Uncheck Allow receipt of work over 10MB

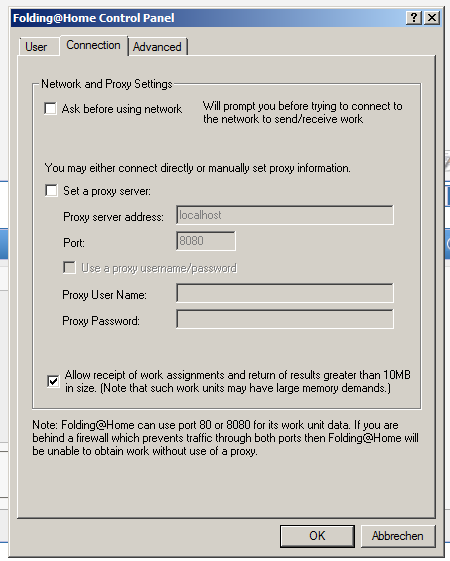click(53, 381)
